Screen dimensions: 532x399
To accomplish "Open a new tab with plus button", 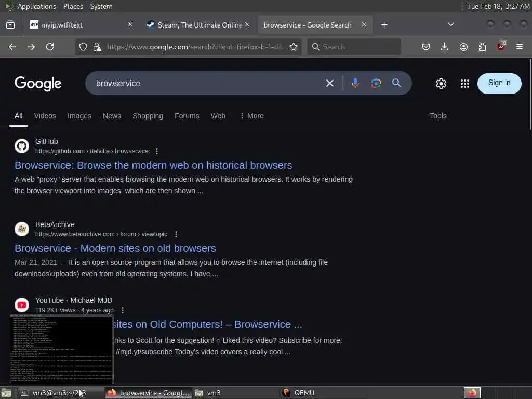I will [384, 25].
